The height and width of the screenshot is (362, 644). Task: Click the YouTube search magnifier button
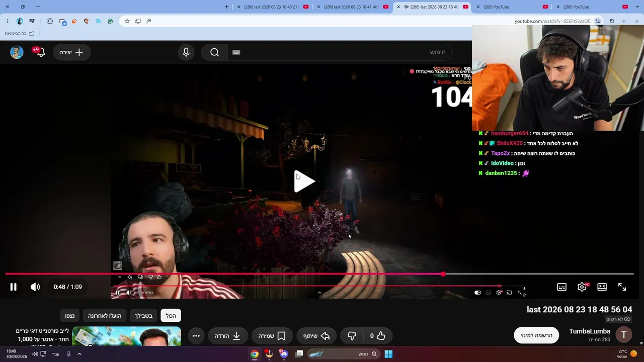tap(215, 52)
